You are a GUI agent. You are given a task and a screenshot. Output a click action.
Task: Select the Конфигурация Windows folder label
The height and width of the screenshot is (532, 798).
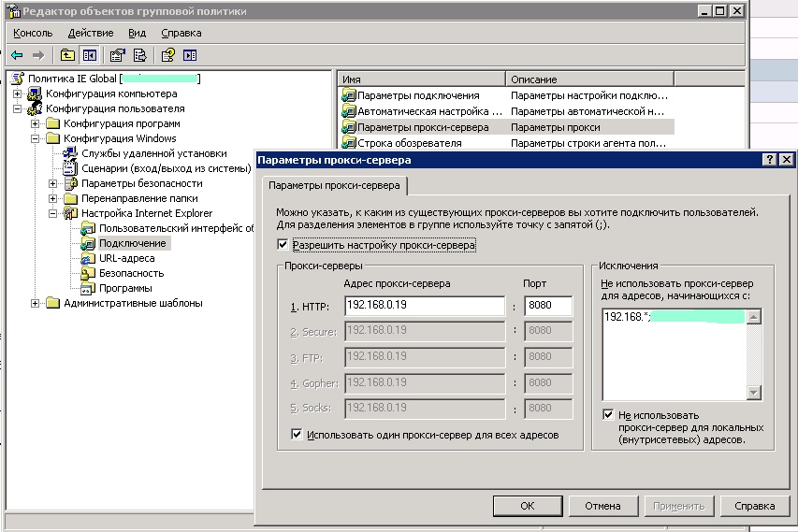[120, 138]
